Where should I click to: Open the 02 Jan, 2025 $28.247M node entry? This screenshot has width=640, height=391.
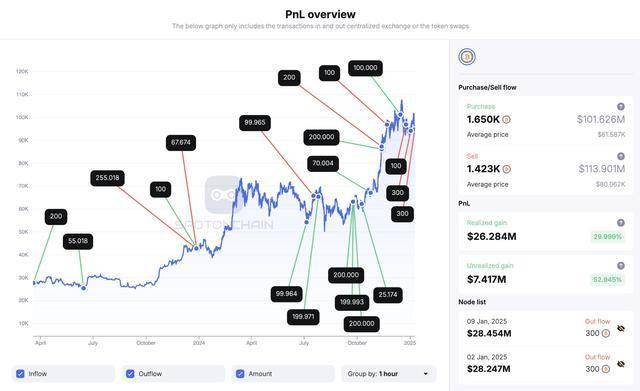tap(545, 364)
